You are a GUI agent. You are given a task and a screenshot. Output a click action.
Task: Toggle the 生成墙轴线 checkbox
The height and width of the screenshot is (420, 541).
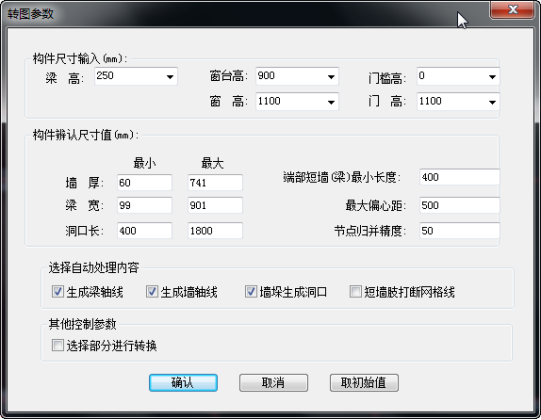[x=152, y=292]
